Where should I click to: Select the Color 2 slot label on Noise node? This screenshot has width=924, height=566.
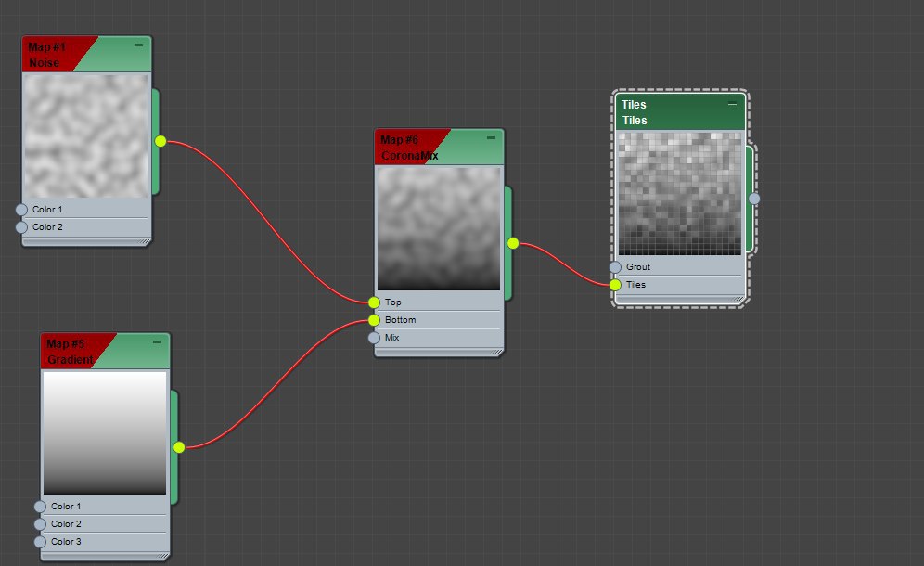tap(47, 227)
